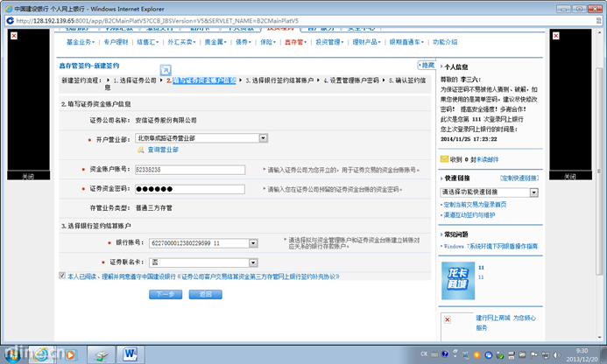Open the 未读邮件 link
Viewport: 607px width, 364px height.
pos(487,159)
